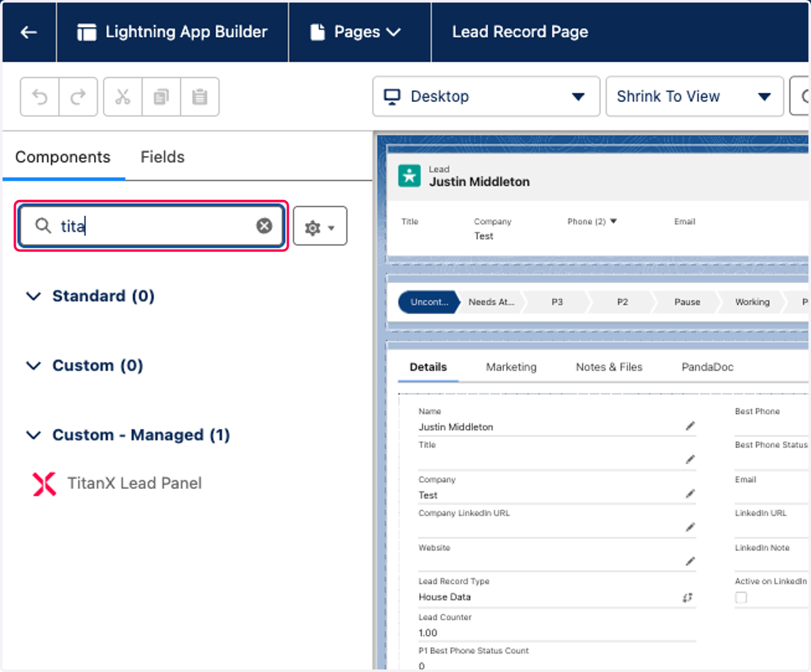
Task: Switch to the Fields tab
Action: [x=162, y=157]
